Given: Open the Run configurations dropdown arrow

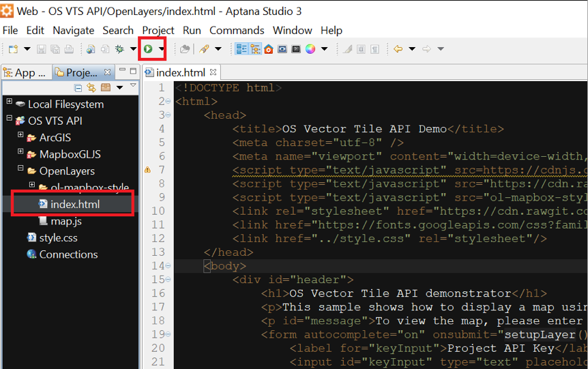Looking at the screenshot, I should pos(161,48).
